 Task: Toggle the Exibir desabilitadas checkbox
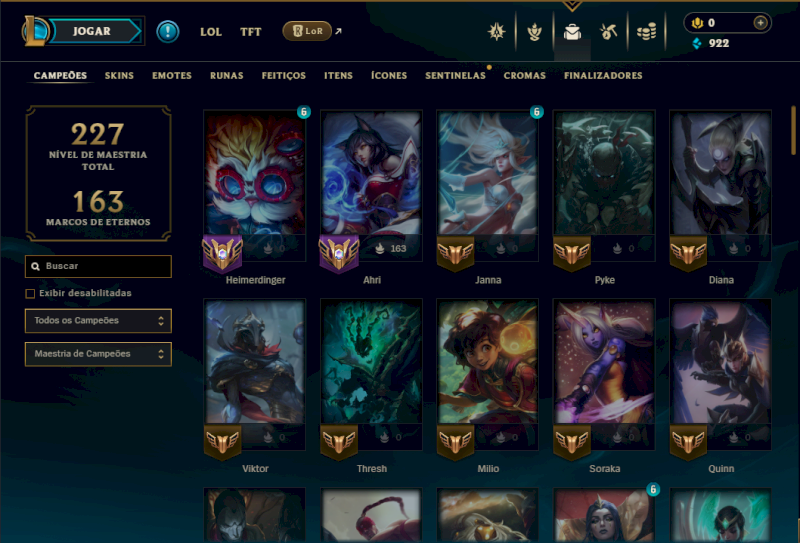(30, 293)
